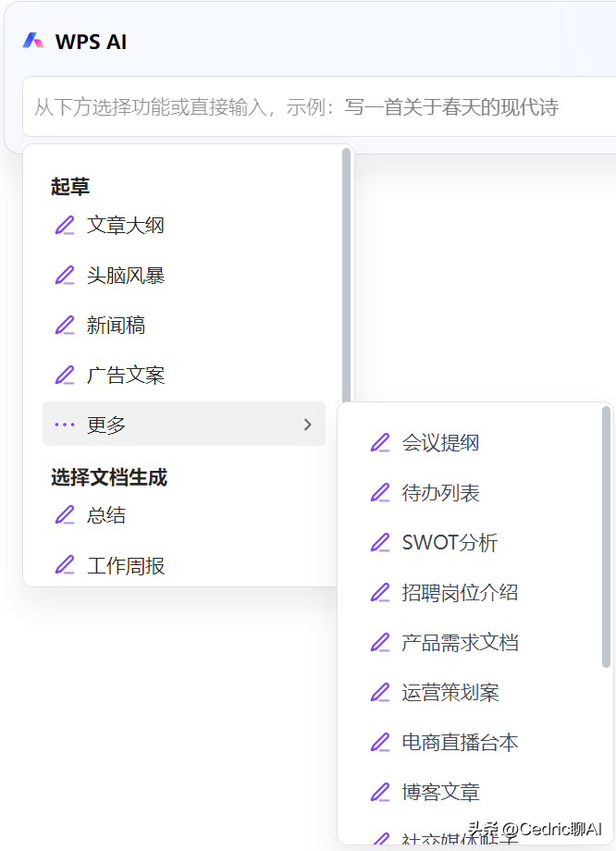Click pencil icon beside 博客文章
This screenshot has height=851, width=616.
(380, 793)
